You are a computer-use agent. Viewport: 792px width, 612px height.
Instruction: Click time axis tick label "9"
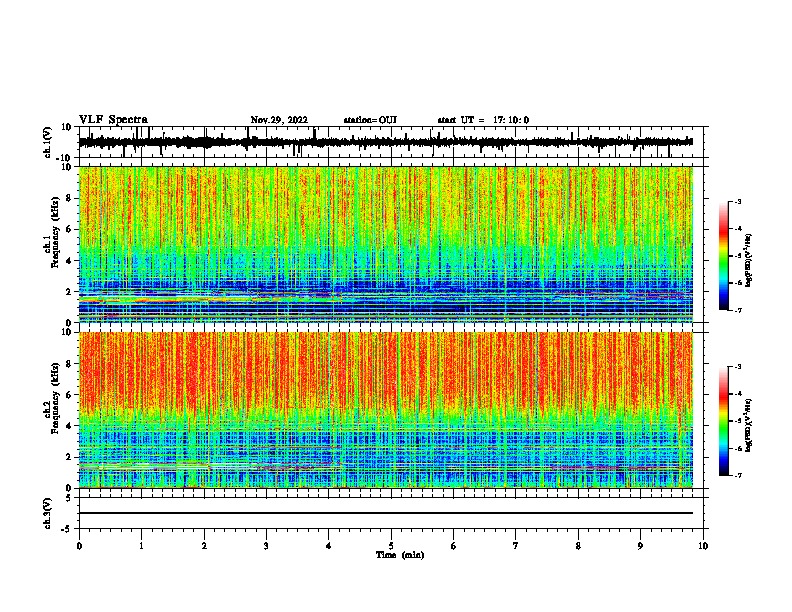pyautogui.click(x=640, y=546)
